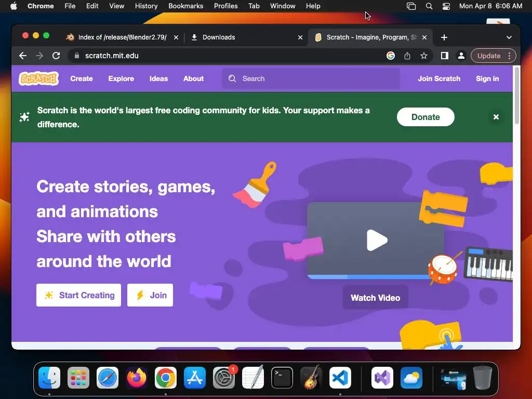Click the search magnifier in Scratch
Viewport: 532px width, 399px height.
pos(232,78)
